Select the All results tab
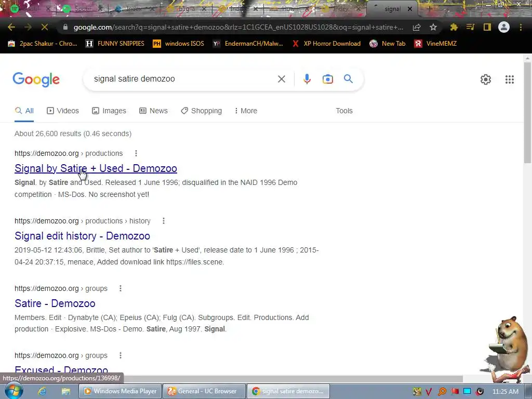The width and height of the screenshot is (532, 399). point(24,111)
